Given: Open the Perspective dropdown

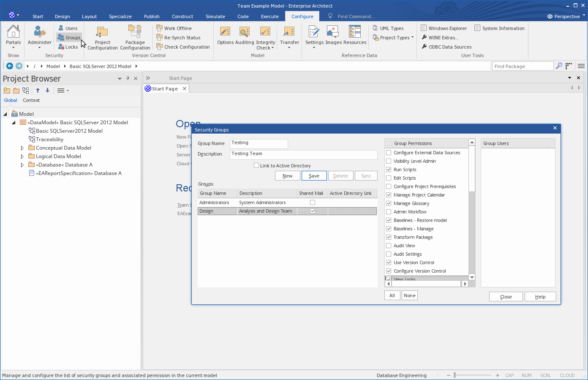Looking at the screenshot, I should pos(566,16).
